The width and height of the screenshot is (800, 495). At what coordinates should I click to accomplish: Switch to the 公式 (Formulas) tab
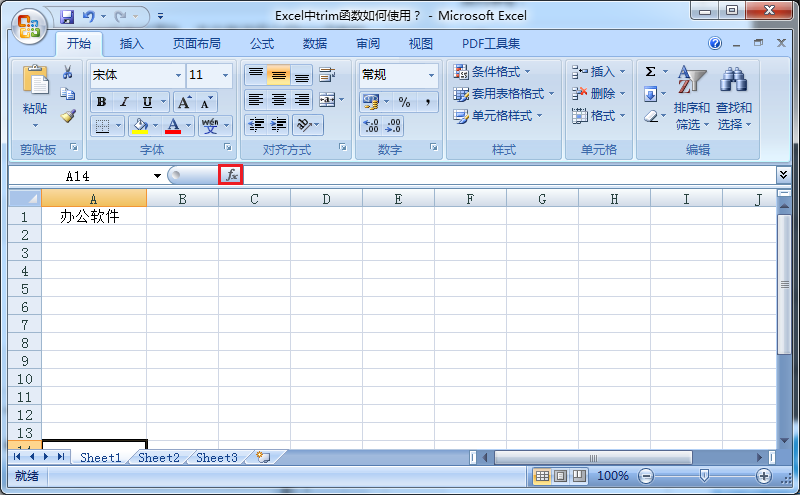coord(262,44)
